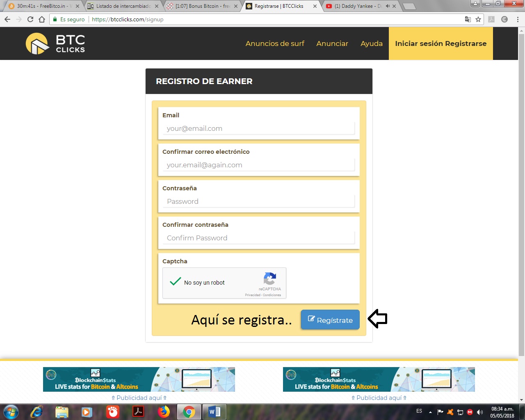Bookmark this page with the star icon
This screenshot has height=420, width=525.
pyautogui.click(x=478, y=19)
